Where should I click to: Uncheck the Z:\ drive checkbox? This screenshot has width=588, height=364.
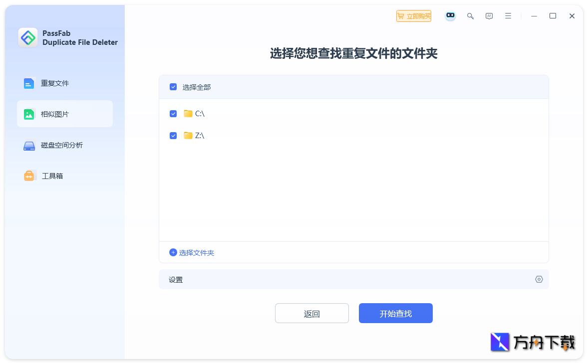173,135
